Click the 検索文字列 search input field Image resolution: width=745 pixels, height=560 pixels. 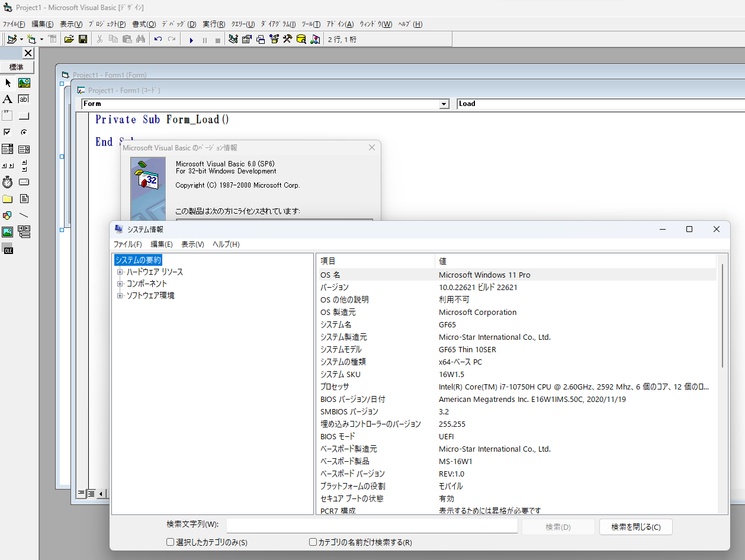(x=372, y=526)
